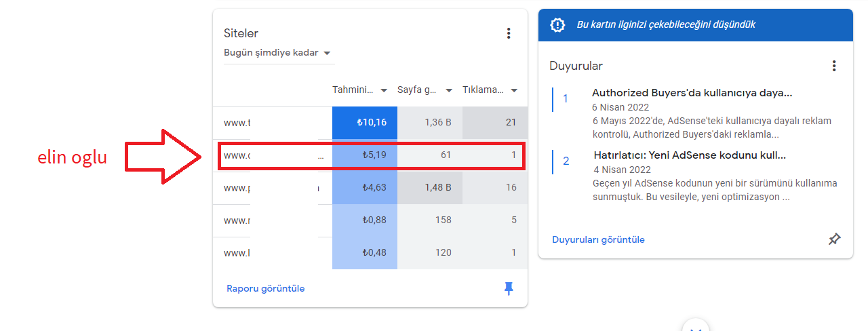Open the Duyurular card three-dot menu

[x=834, y=66]
